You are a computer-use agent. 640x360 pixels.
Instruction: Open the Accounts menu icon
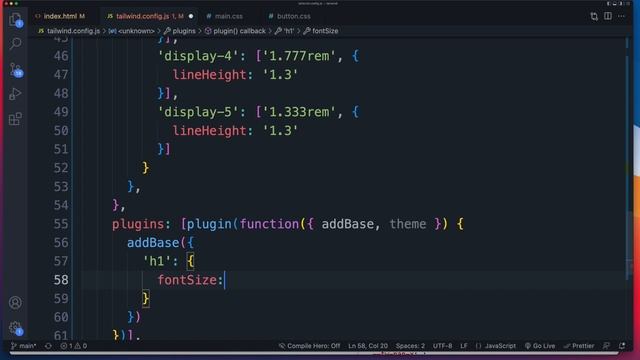click(16, 302)
